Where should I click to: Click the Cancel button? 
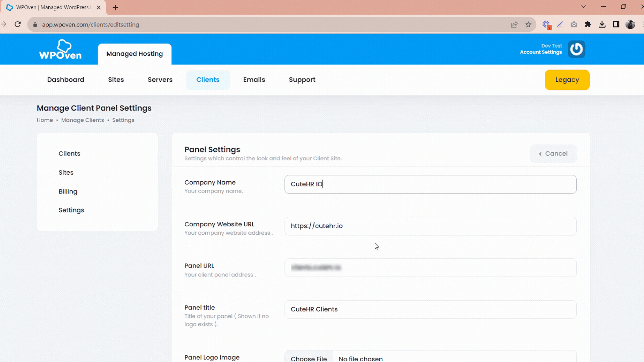click(x=553, y=154)
